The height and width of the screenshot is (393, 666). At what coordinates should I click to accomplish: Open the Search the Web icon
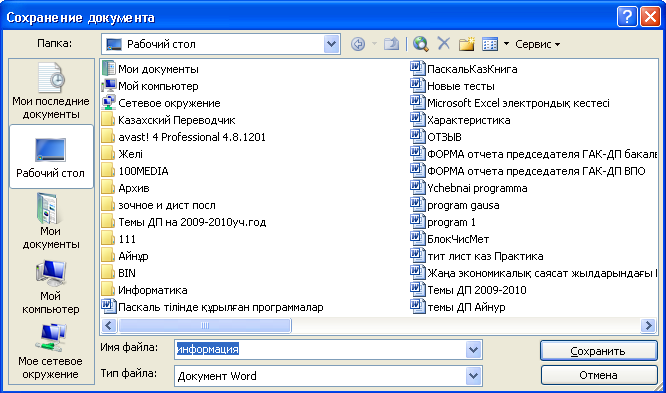click(420, 44)
